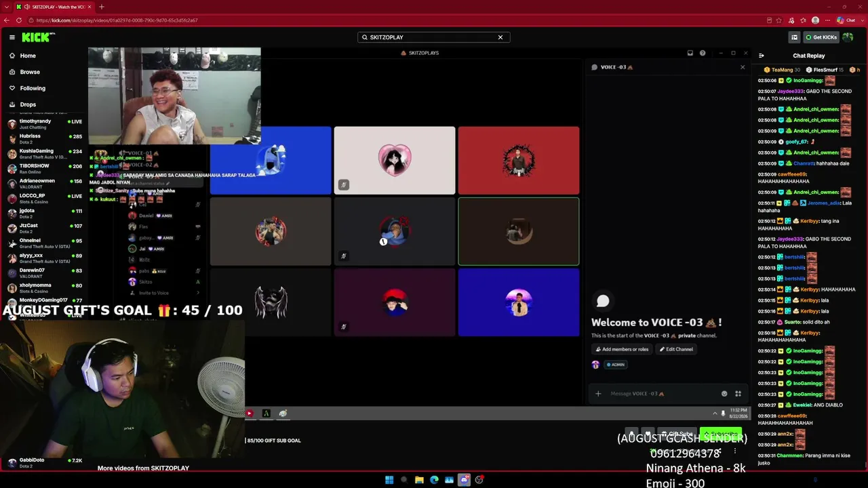Open a new browser tab

[101, 7]
